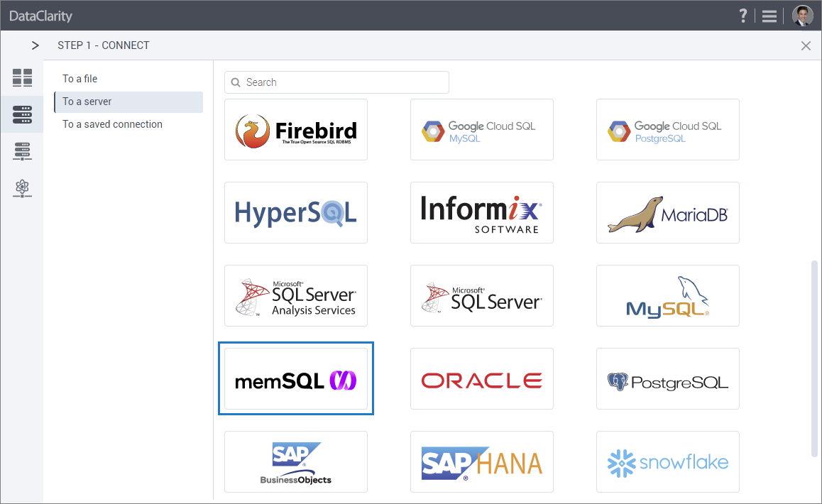
Task: Choose the Snowflake connector tile
Action: pyautogui.click(x=667, y=461)
